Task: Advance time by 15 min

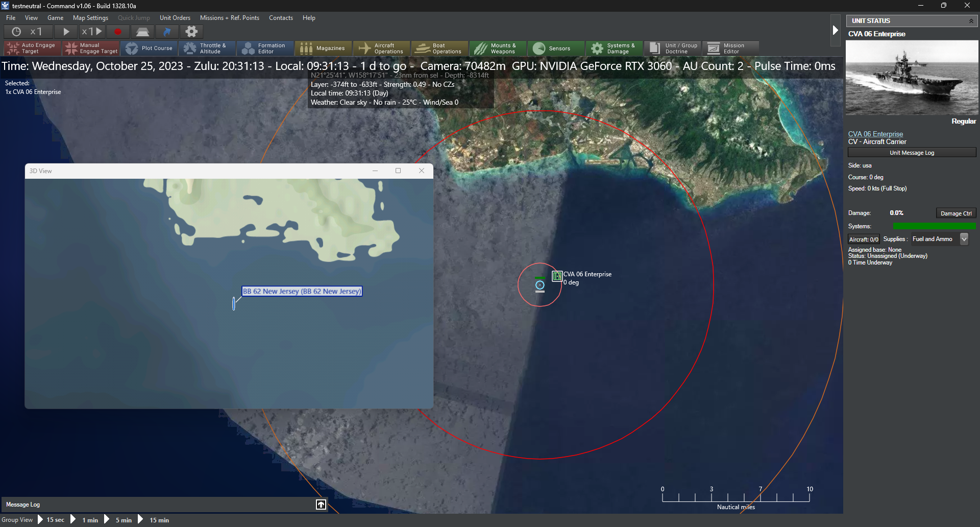Action: tap(154, 520)
